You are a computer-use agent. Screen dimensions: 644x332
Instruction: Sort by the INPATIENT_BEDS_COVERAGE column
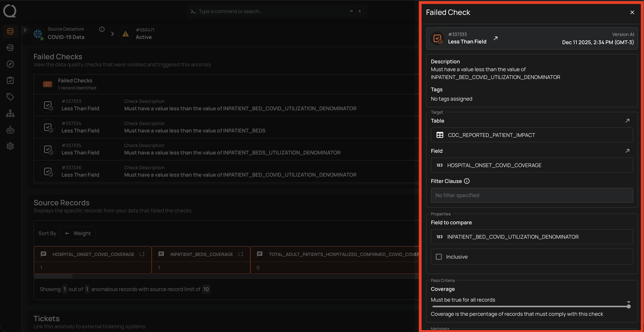pyautogui.click(x=241, y=254)
